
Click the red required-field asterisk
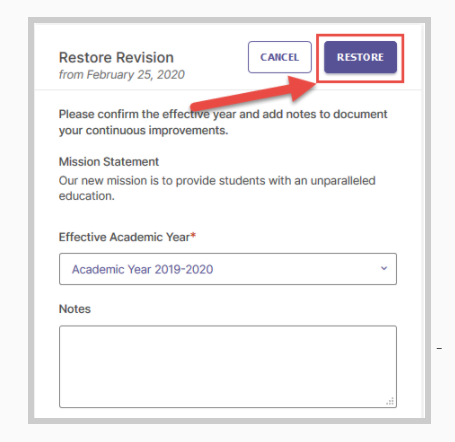193,236
